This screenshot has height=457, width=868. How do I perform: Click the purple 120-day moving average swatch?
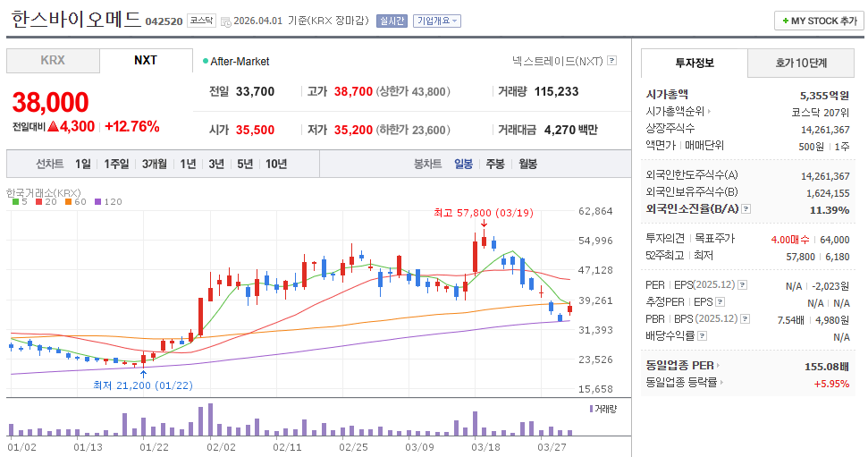98,201
